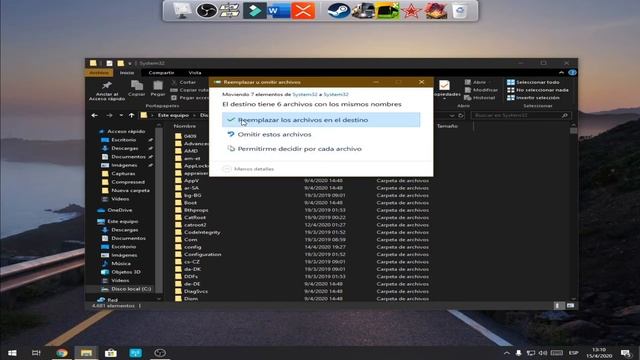Open source System32 link in dialog
The height and width of the screenshot is (360, 640).
point(304,94)
